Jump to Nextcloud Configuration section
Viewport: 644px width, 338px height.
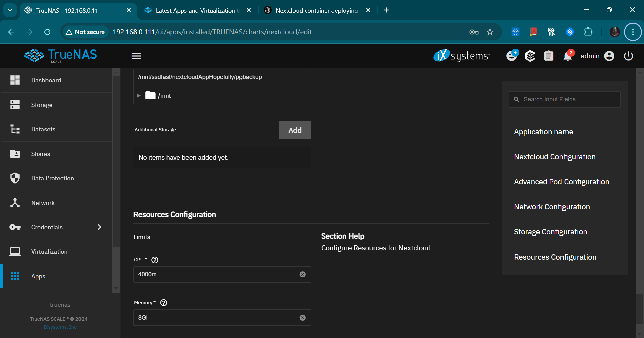554,157
